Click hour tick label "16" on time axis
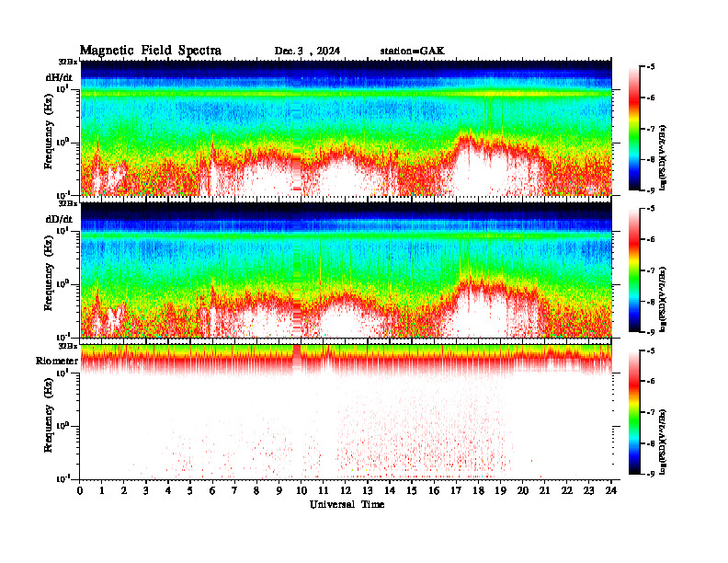Viewport: 728px width, 563px height. 434,491
